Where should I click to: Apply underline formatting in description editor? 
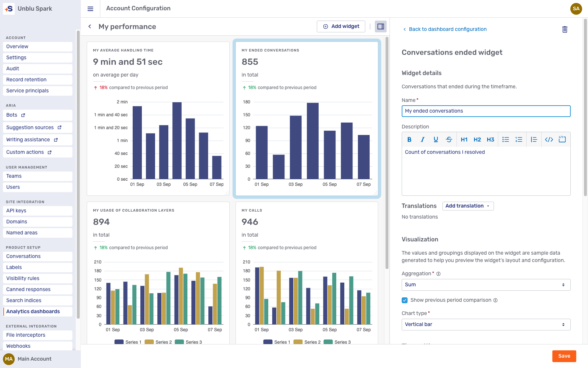coord(436,139)
